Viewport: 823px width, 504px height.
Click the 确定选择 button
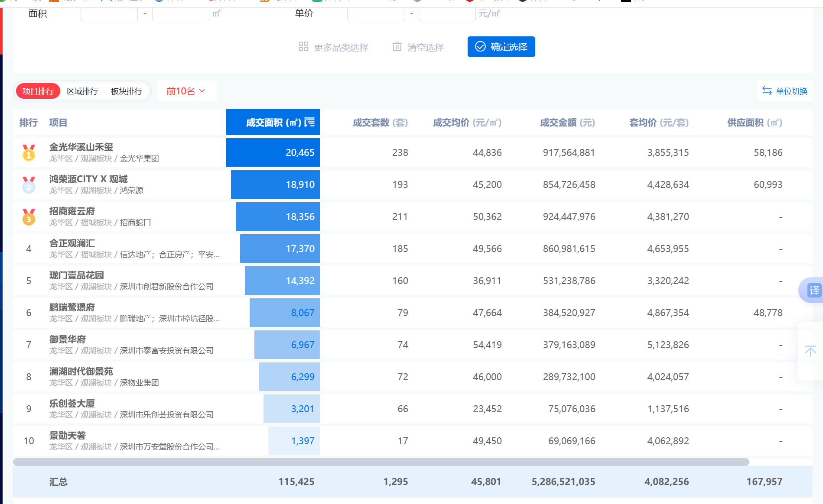(x=501, y=47)
